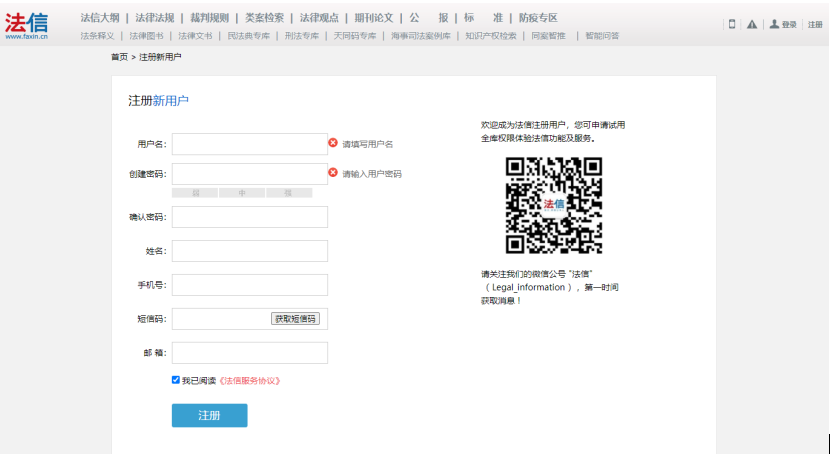Click the 登录 user login link

pos(783,24)
